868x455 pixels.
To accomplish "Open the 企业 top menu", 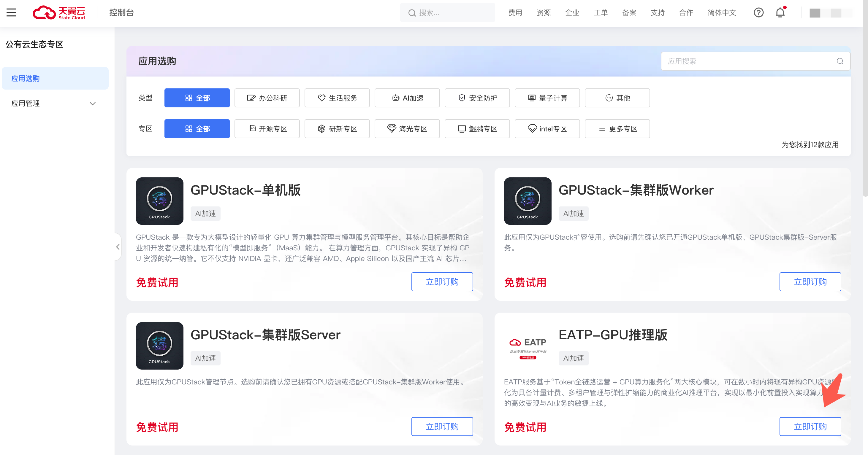I will tap(572, 12).
